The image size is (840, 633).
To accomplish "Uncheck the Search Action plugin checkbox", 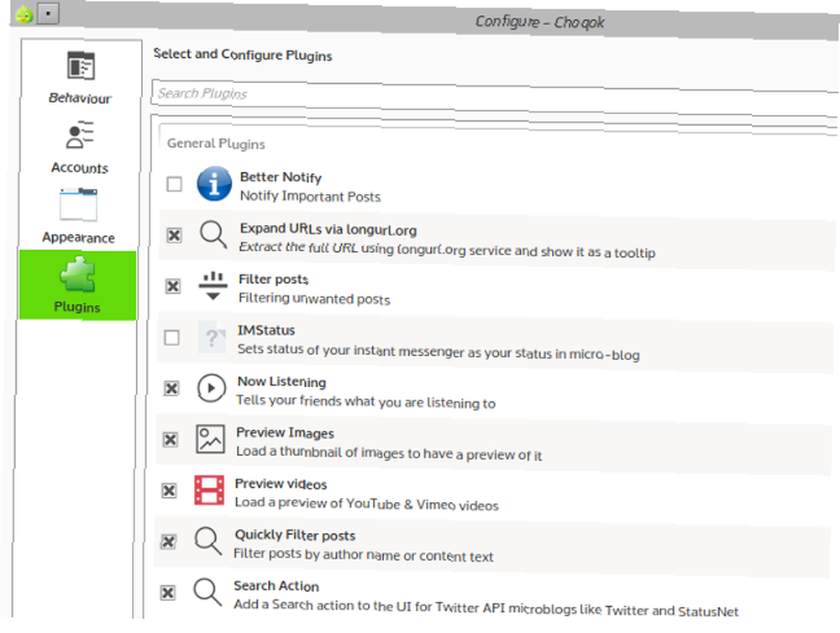I will pyautogui.click(x=168, y=593).
